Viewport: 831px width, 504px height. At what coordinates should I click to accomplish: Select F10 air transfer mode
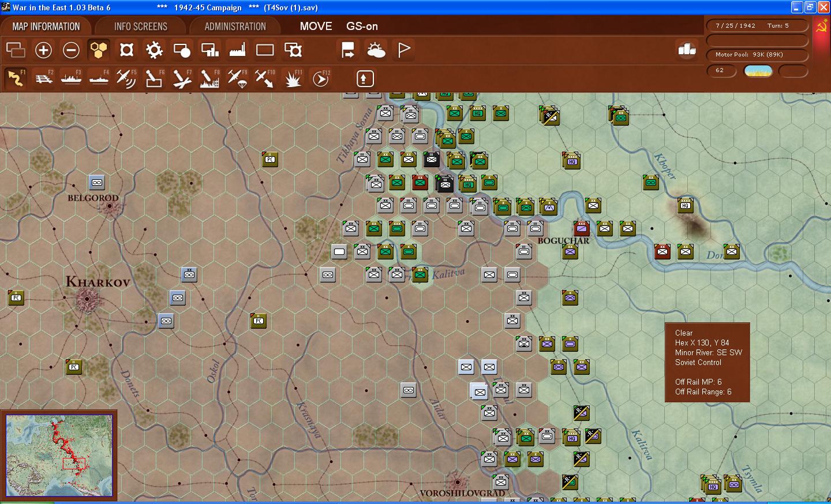pyautogui.click(x=265, y=78)
